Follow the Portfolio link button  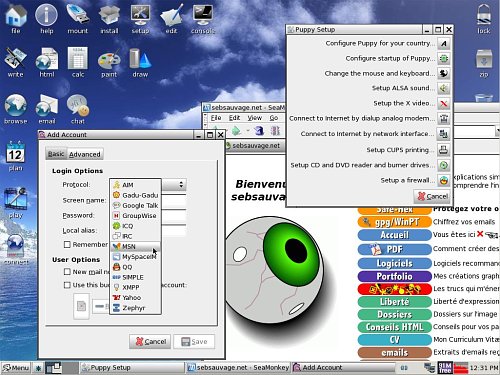[394, 276]
